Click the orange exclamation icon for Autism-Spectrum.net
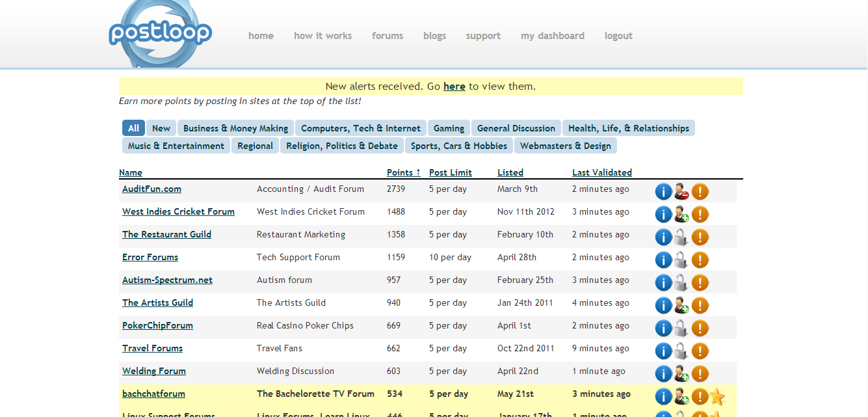This screenshot has width=868, height=417. point(700,283)
